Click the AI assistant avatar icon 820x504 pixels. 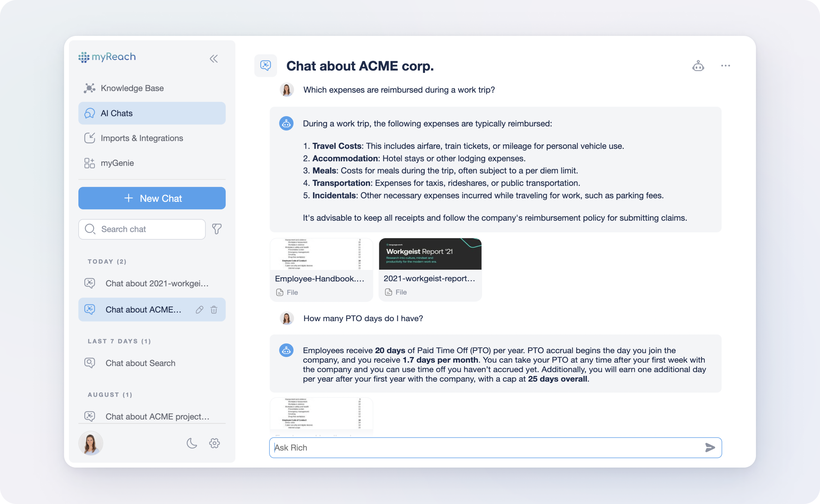pyautogui.click(x=698, y=66)
